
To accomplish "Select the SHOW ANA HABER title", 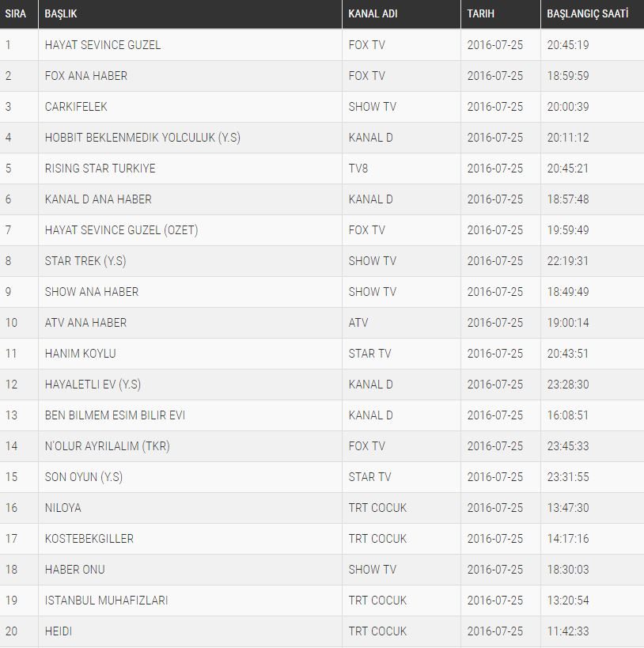I will [91, 292].
